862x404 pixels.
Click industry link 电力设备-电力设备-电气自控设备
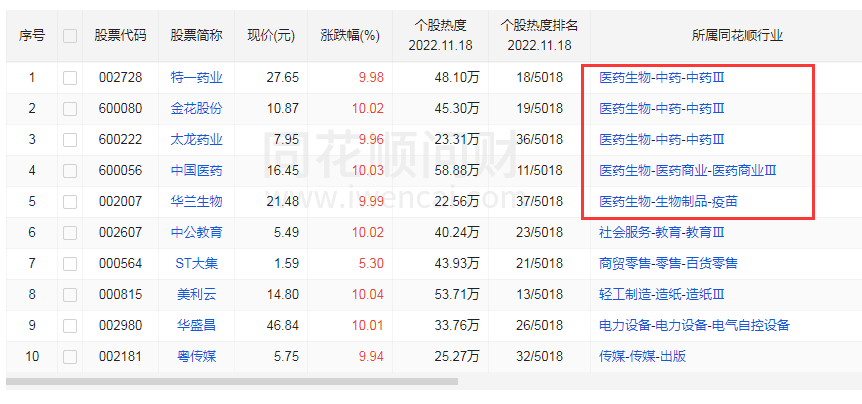point(694,325)
